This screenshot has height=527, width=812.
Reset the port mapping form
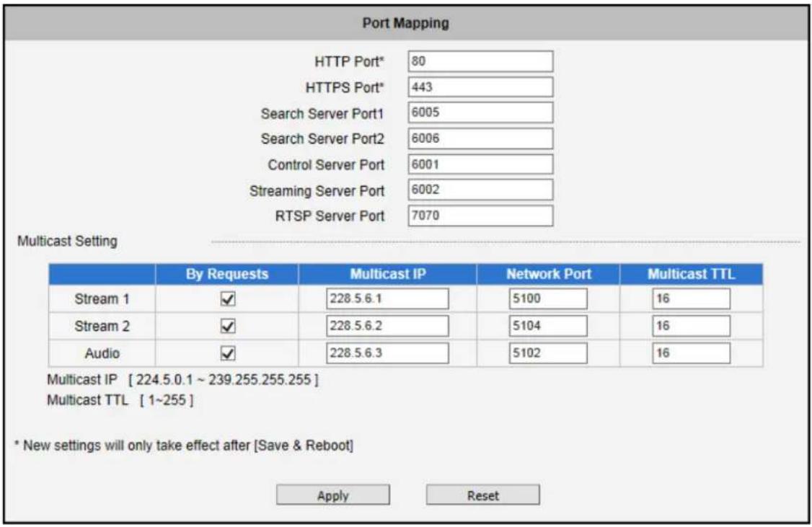pos(482,495)
